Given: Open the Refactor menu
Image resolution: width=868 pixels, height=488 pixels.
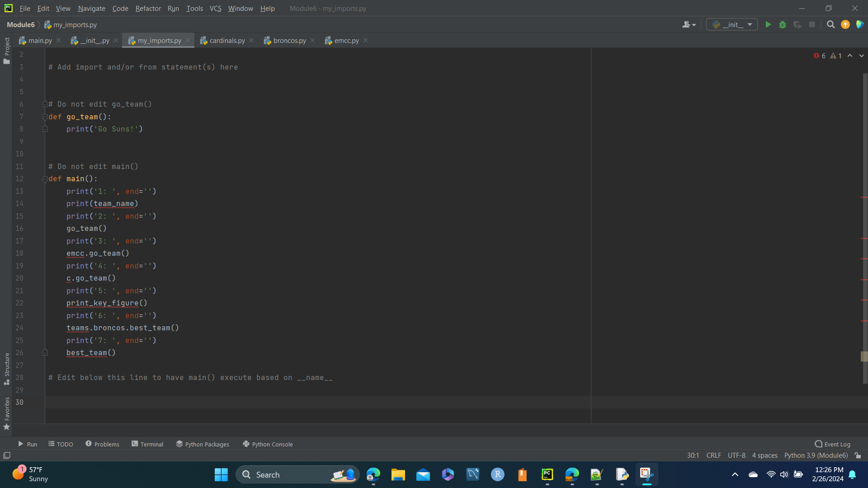Looking at the screenshot, I should point(148,8).
